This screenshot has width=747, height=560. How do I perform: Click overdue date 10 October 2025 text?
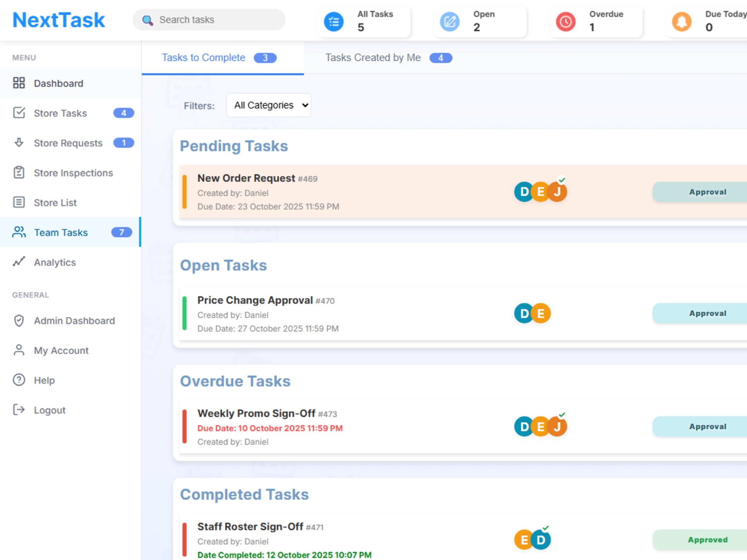[270, 428]
